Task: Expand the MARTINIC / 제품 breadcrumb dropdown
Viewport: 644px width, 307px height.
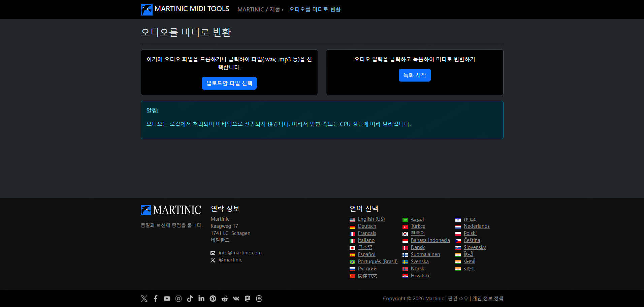Action: [260, 9]
